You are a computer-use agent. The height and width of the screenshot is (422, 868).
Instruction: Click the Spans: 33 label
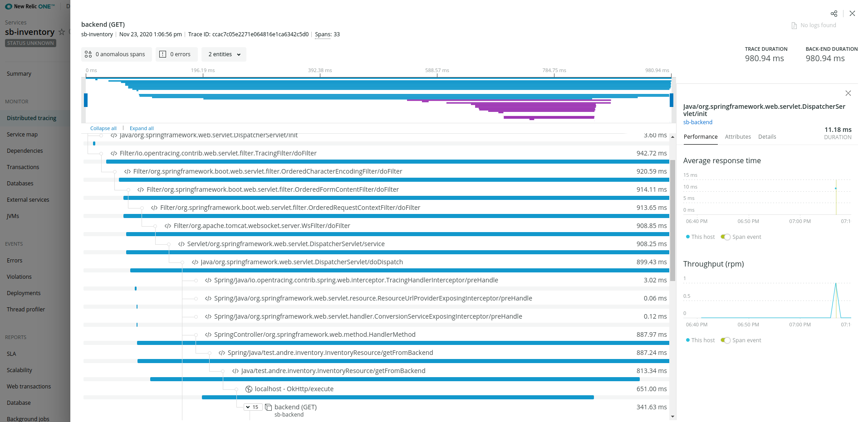[x=327, y=34]
